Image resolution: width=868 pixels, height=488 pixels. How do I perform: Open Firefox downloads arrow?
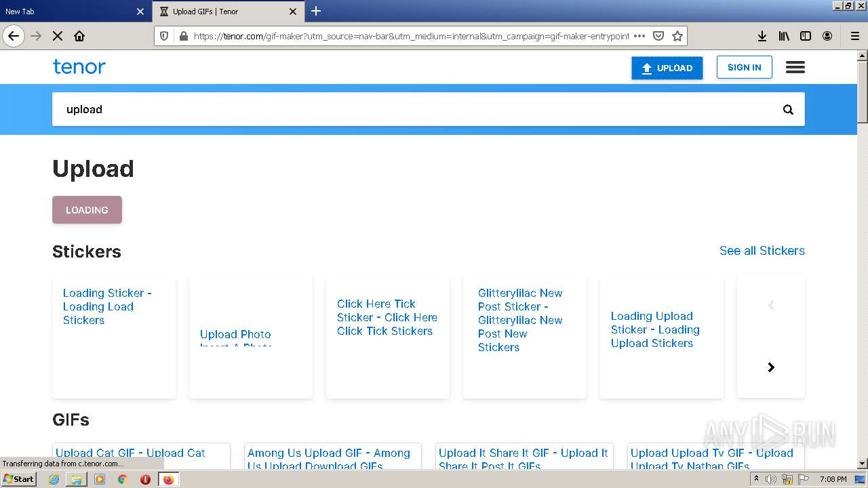coord(762,36)
